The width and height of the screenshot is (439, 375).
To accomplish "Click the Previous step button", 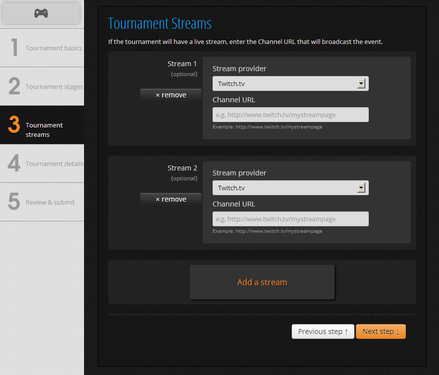I will tap(323, 332).
